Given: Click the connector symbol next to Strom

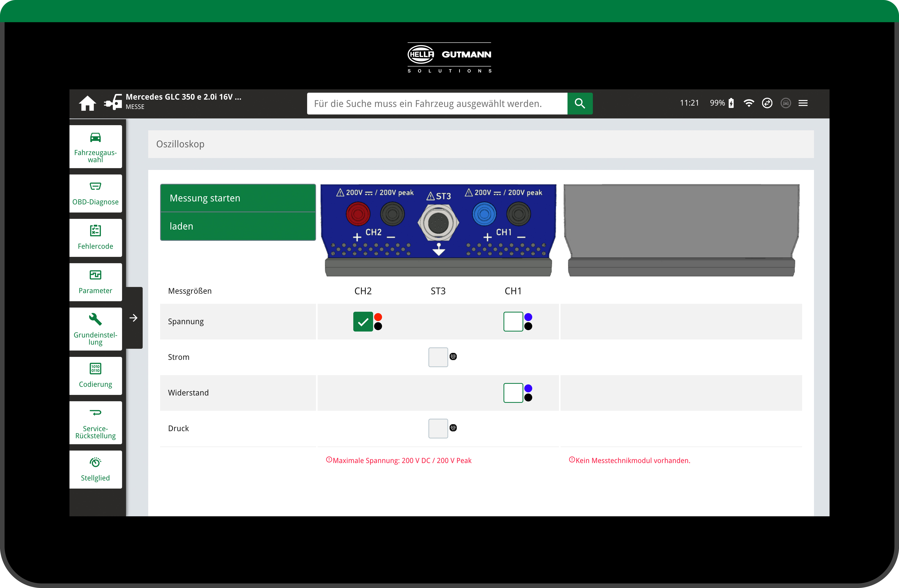Looking at the screenshot, I should click(x=453, y=356).
